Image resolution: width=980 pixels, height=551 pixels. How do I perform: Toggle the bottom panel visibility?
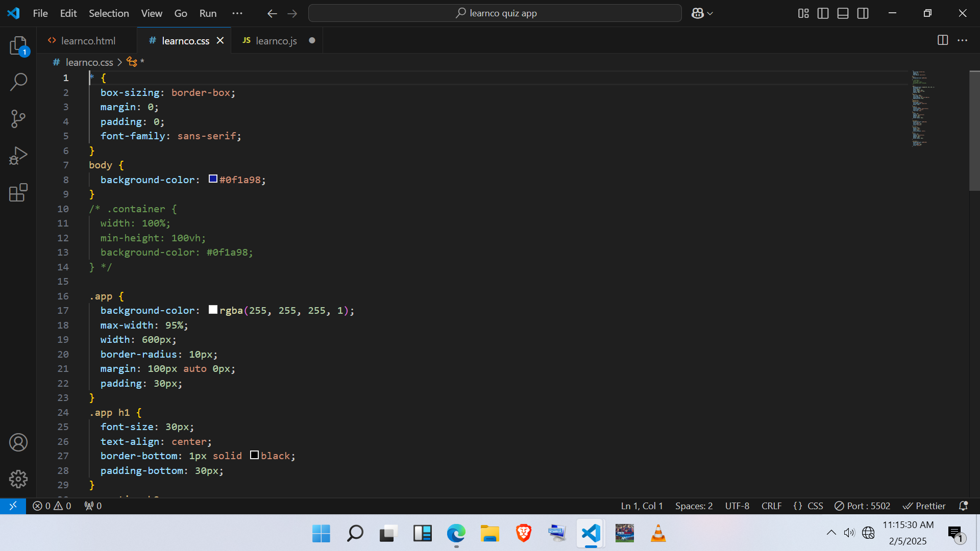click(x=842, y=13)
